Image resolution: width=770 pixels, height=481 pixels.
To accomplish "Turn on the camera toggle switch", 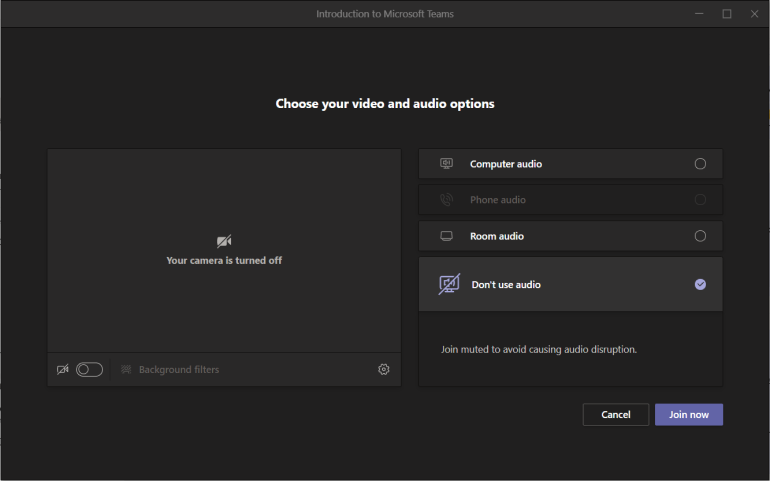I will [89, 369].
